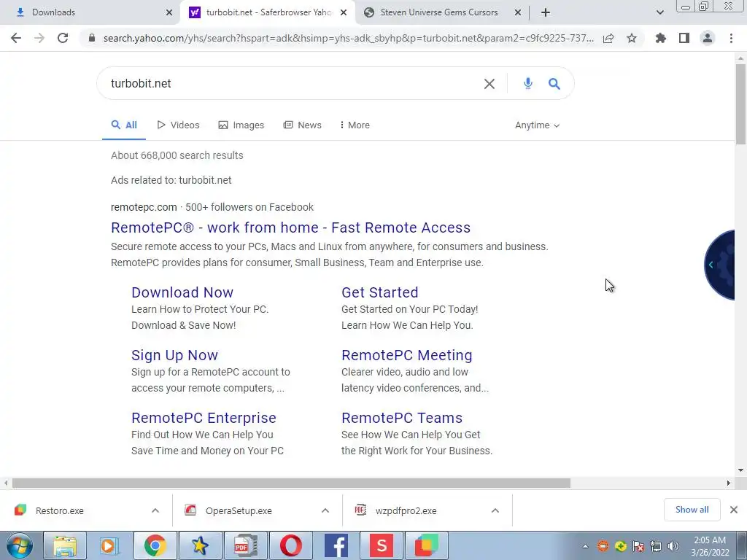Open downloaded Restoro.exe file

pyautogui.click(x=60, y=510)
